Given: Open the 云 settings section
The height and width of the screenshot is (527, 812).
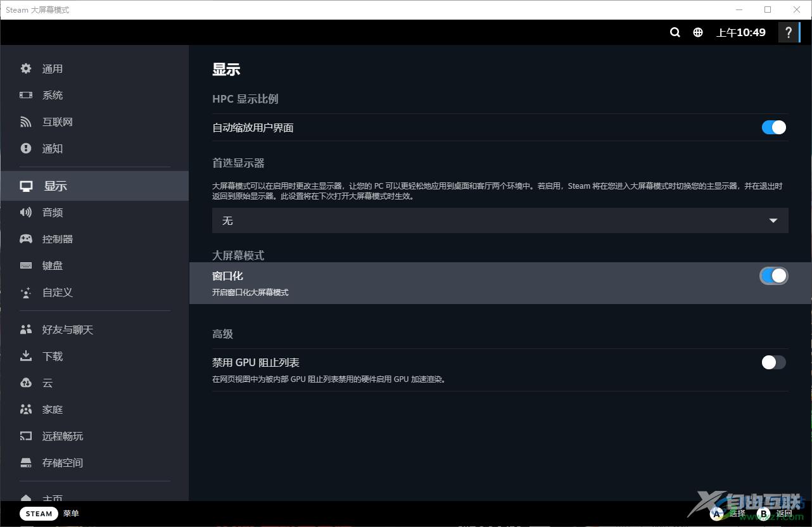Looking at the screenshot, I should (94, 383).
